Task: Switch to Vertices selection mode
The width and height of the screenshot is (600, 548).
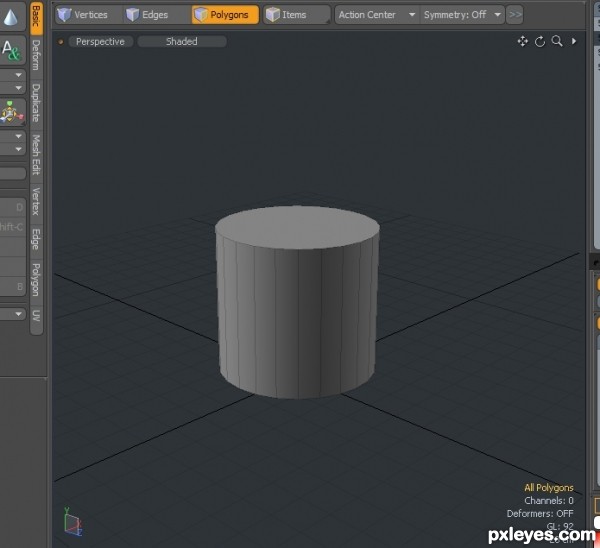Action: [86, 15]
